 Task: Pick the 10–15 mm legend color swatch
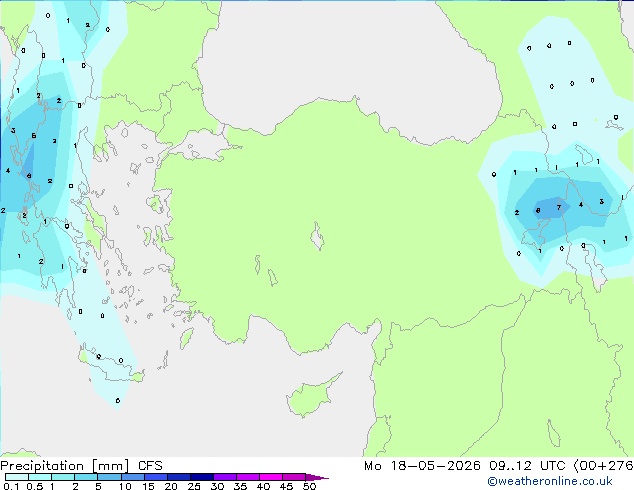point(133,477)
